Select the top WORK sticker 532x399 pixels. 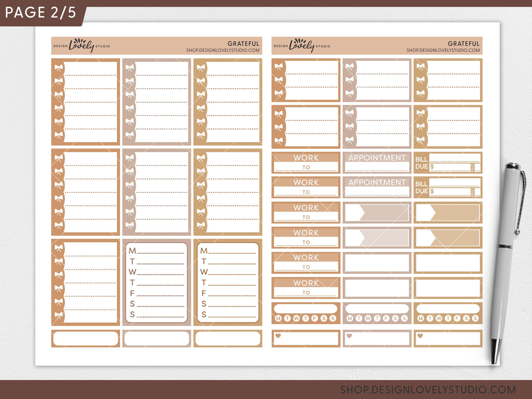[306, 163]
